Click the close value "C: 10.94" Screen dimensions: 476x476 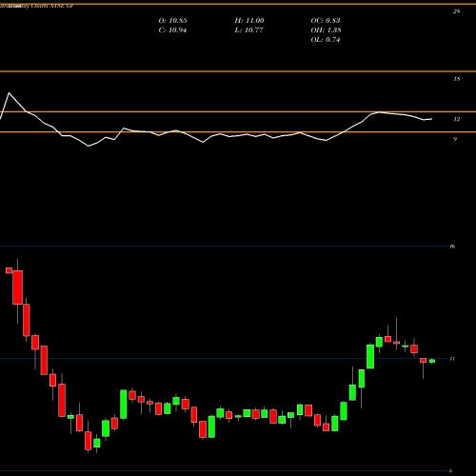(172, 30)
